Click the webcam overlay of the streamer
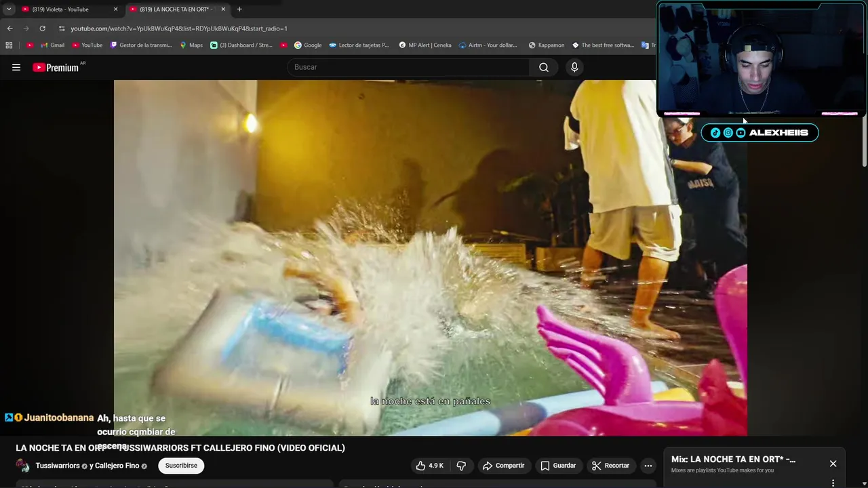This screenshot has width=868, height=488. pyautogui.click(x=761, y=59)
